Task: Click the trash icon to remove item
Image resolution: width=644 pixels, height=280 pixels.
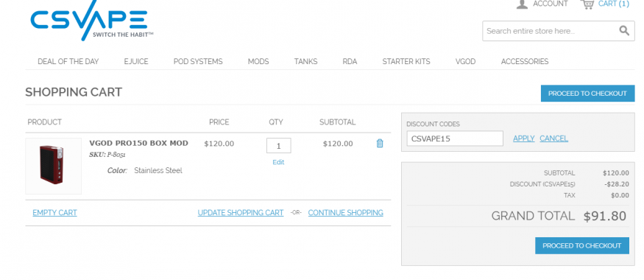Action: pyautogui.click(x=380, y=143)
